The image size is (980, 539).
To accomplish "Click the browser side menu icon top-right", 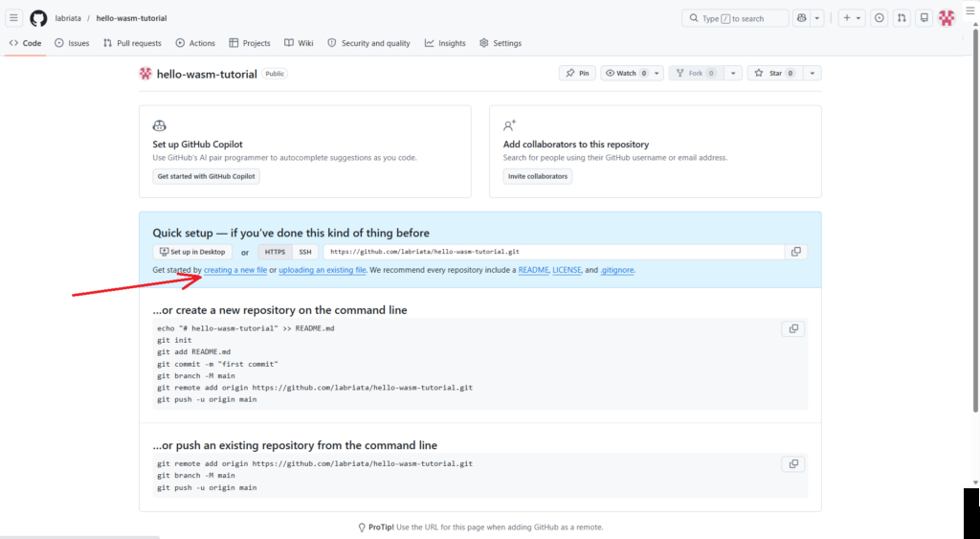I will point(970,11).
